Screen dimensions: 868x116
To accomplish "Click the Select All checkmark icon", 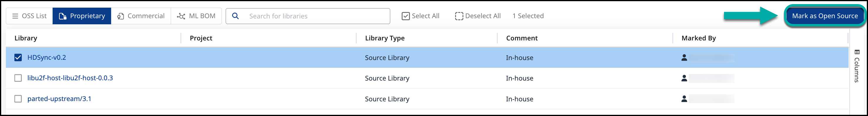I will (x=406, y=16).
